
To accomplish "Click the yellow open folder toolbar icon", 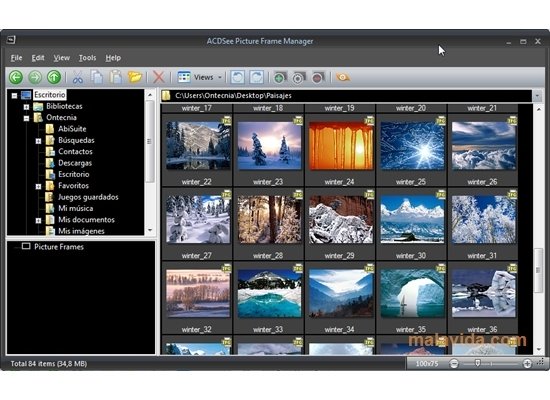I will (135, 77).
